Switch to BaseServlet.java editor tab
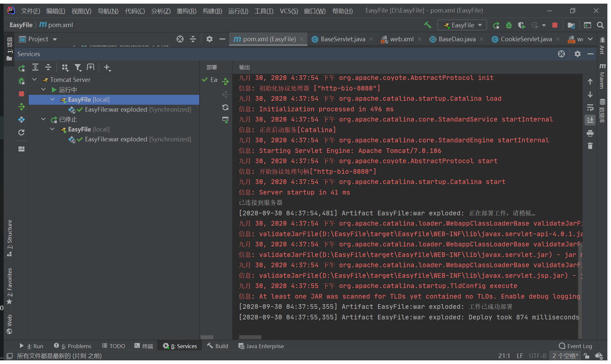Image resolution: width=611 pixels, height=364 pixels. [x=343, y=39]
